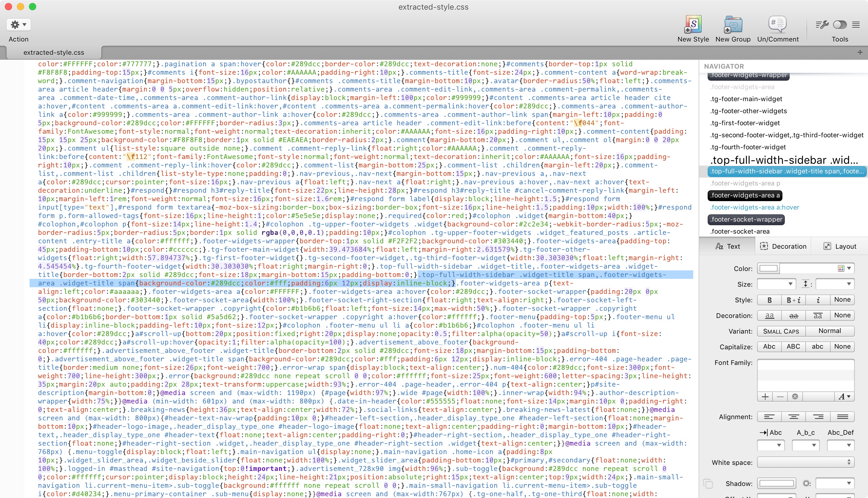This screenshot has height=498, width=868.
Task: Open the White space popup menu
Action: point(806,462)
